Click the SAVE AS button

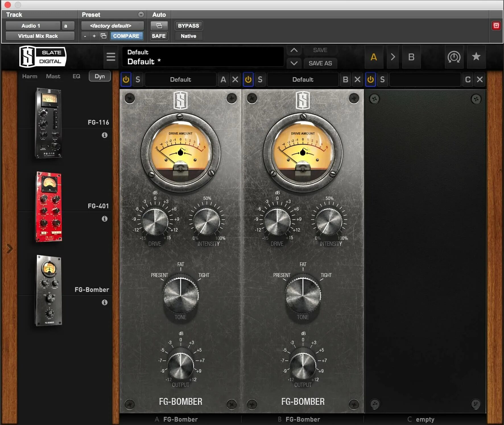pos(320,63)
